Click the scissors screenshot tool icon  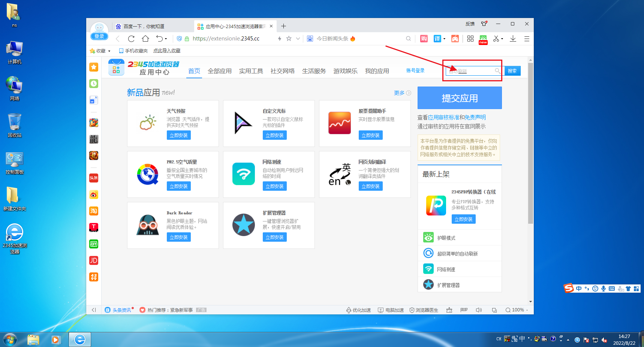[496, 39]
